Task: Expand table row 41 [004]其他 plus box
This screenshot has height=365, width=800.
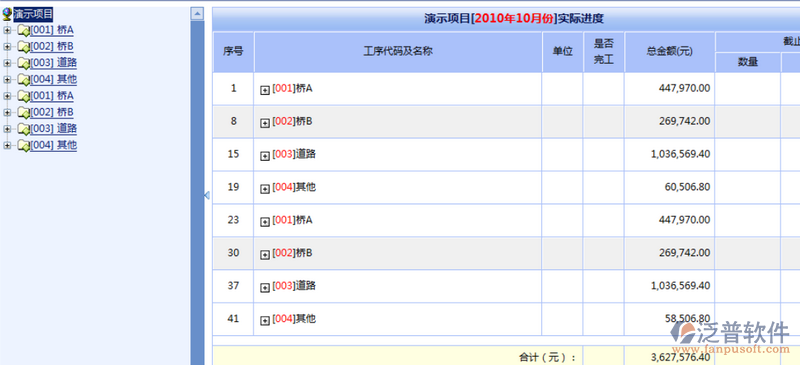Action: pyautogui.click(x=265, y=321)
